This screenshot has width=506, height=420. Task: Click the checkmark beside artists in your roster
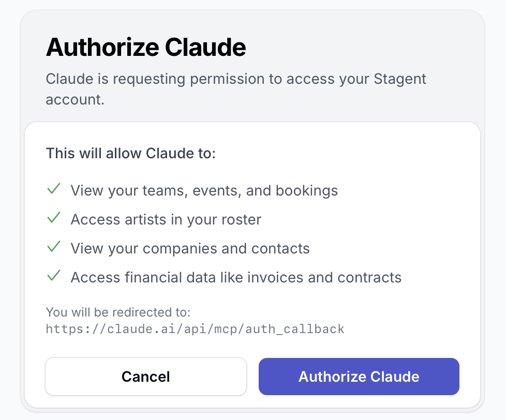point(54,219)
